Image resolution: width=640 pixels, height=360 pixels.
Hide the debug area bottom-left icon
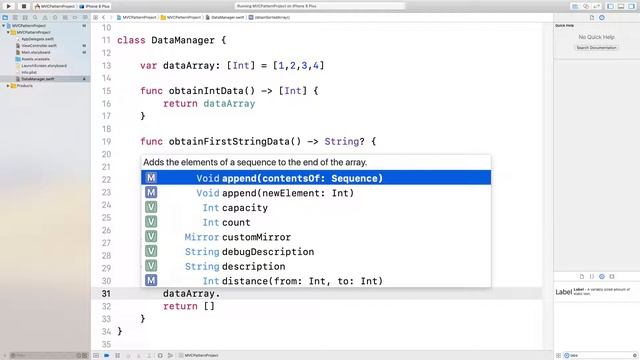point(96,356)
